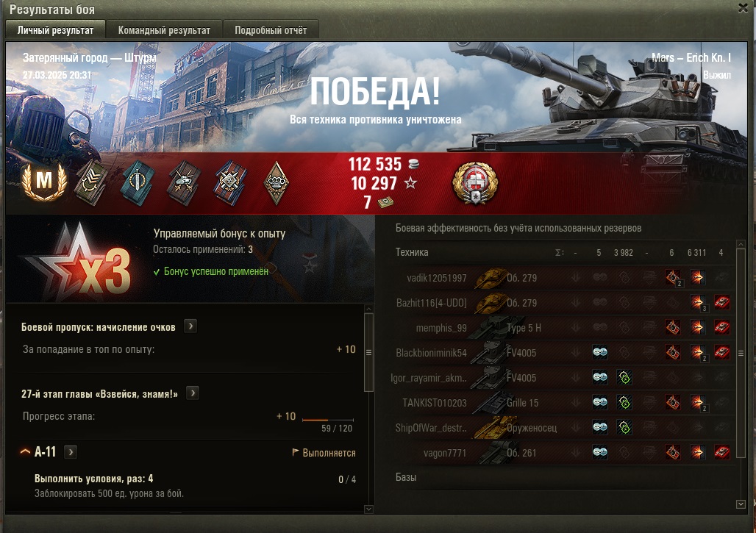756x533 pixels.
Task: Open the Подробный отчёт tab
Action: point(271,30)
